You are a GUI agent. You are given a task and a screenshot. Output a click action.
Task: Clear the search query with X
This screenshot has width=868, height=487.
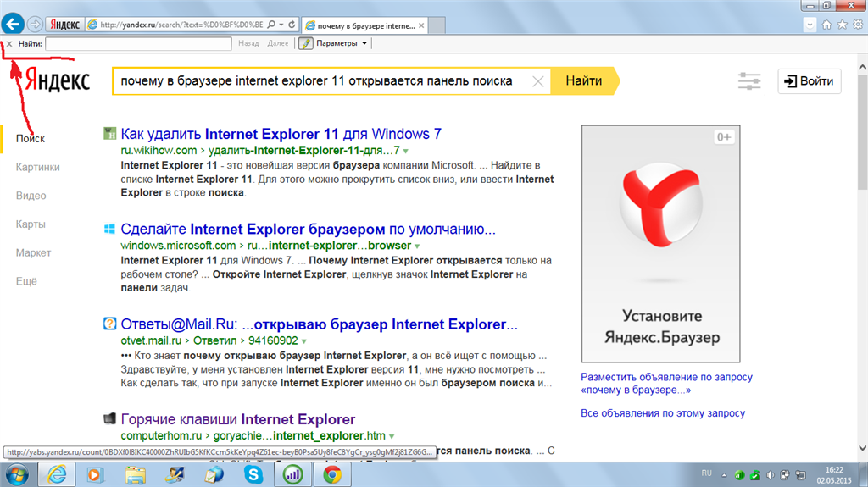click(x=537, y=81)
